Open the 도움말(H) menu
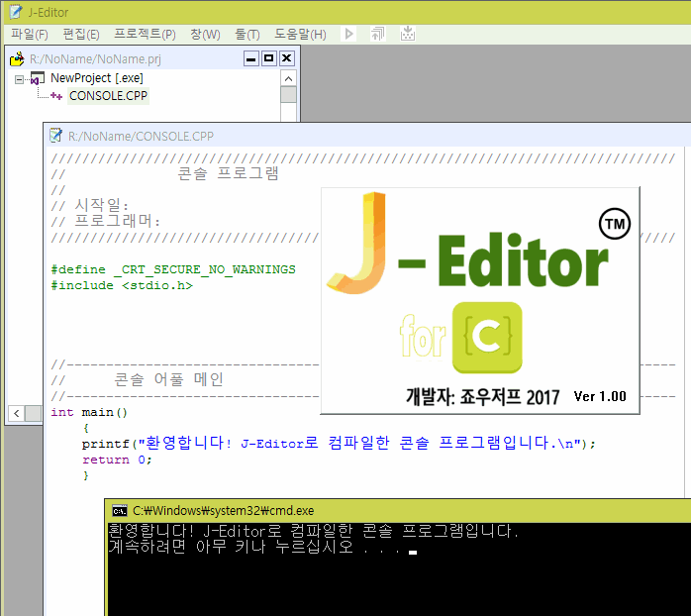The height and width of the screenshot is (616, 691). [301, 34]
